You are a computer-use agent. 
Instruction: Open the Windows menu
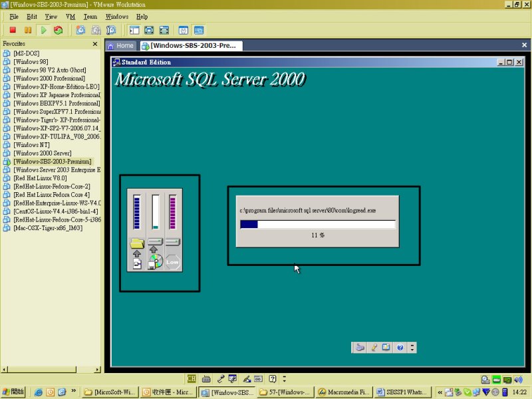pyautogui.click(x=117, y=16)
